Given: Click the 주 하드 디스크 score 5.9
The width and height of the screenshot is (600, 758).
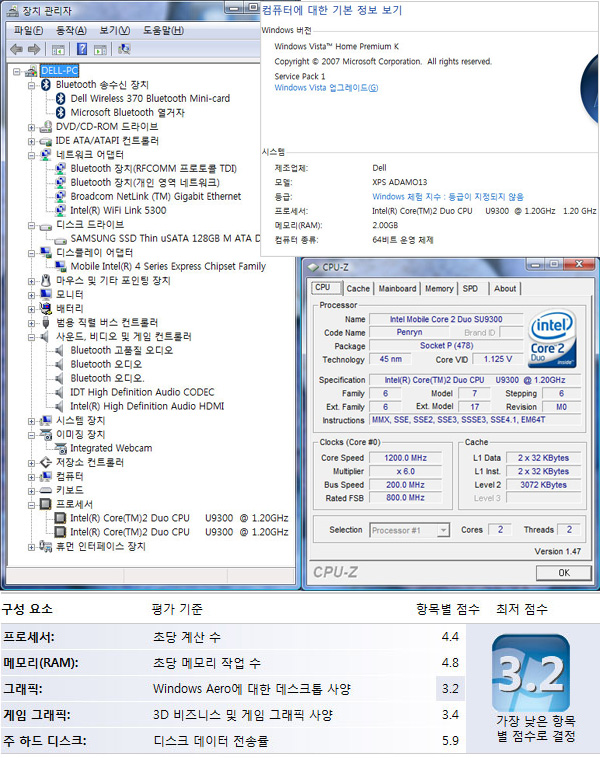Looking at the screenshot, I should [450, 741].
